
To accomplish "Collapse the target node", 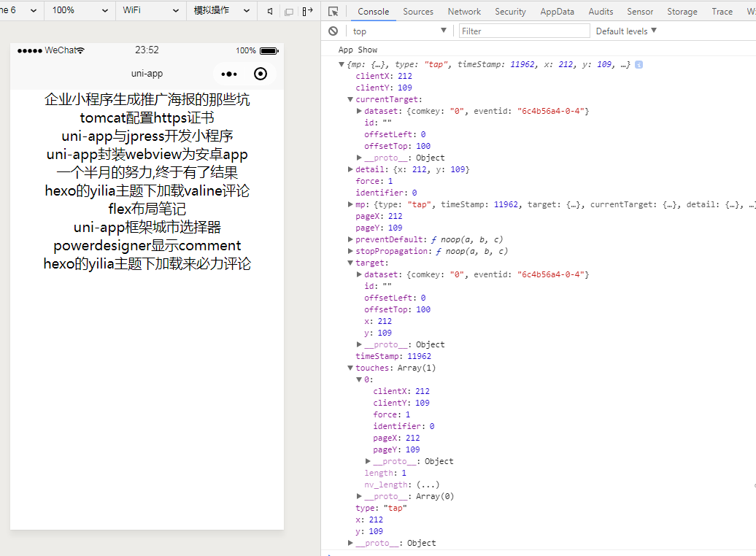I will click(350, 263).
